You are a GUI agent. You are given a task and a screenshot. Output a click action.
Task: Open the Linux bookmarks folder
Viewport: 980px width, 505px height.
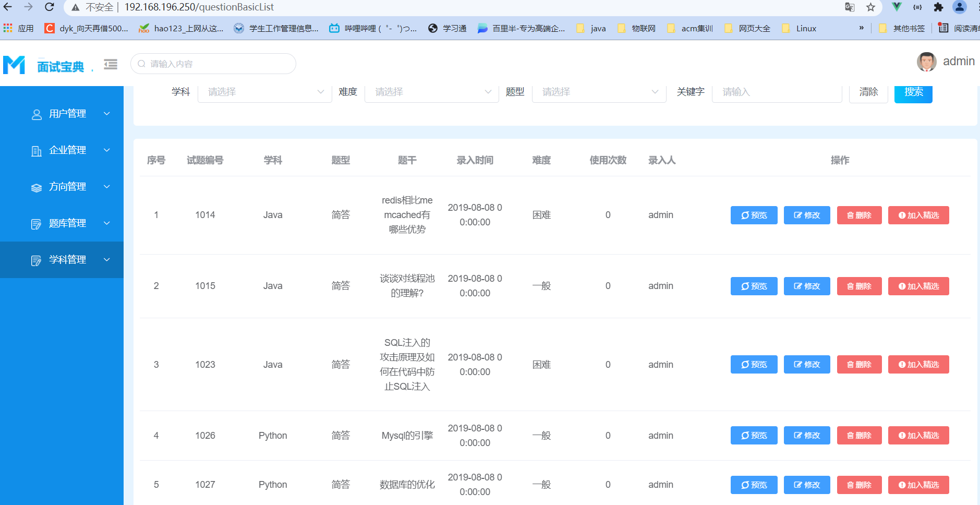799,28
